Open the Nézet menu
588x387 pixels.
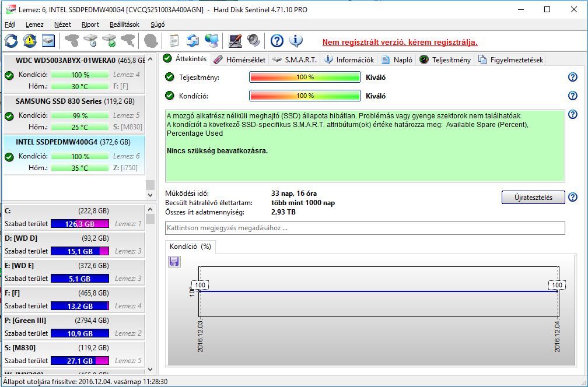pos(62,24)
